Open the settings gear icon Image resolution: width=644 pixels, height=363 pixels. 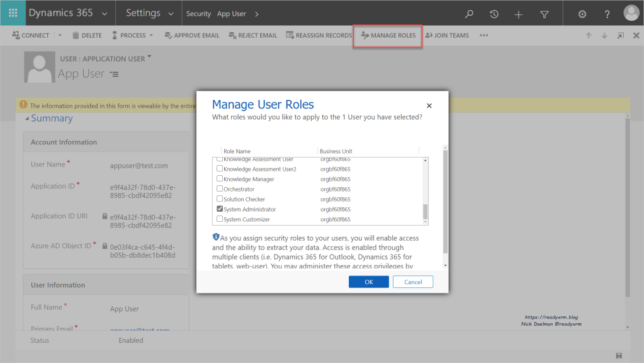point(582,14)
